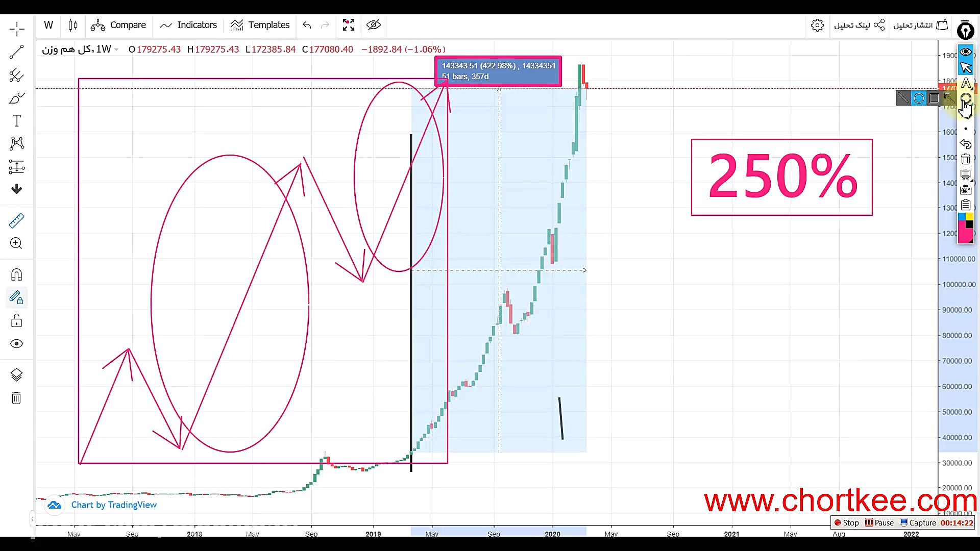Open the Measure ruler tool

click(16, 220)
